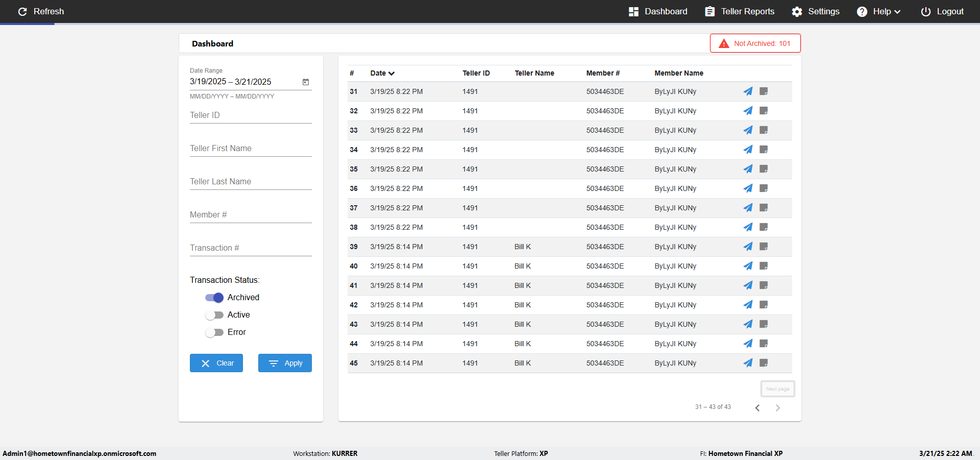
Task: Click the next page chevron arrow
Action: click(x=778, y=407)
